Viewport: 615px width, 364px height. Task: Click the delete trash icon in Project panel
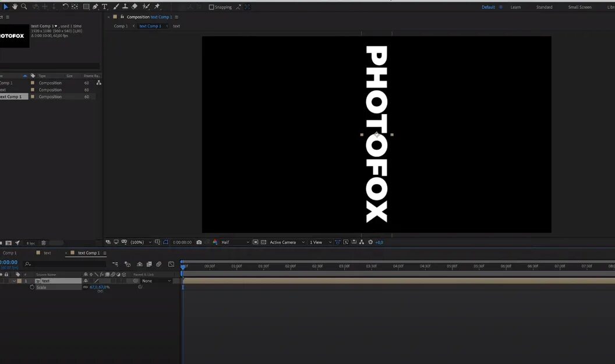click(44, 243)
